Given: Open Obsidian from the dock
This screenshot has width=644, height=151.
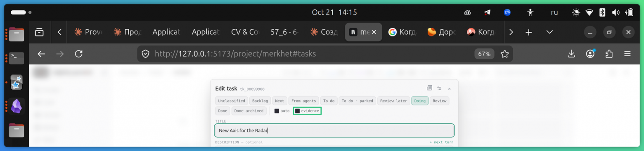Looking at the screenshot, I should 16,106.
